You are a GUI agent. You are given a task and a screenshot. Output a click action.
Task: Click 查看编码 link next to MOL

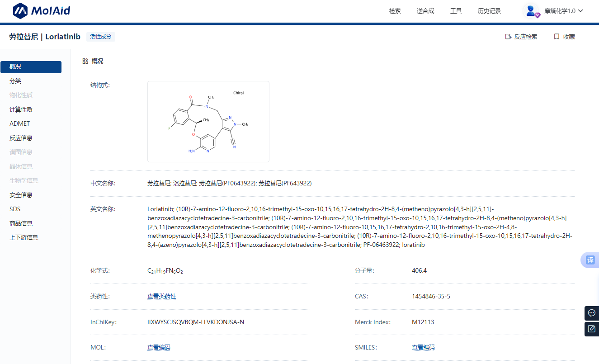tap(159, 348)
